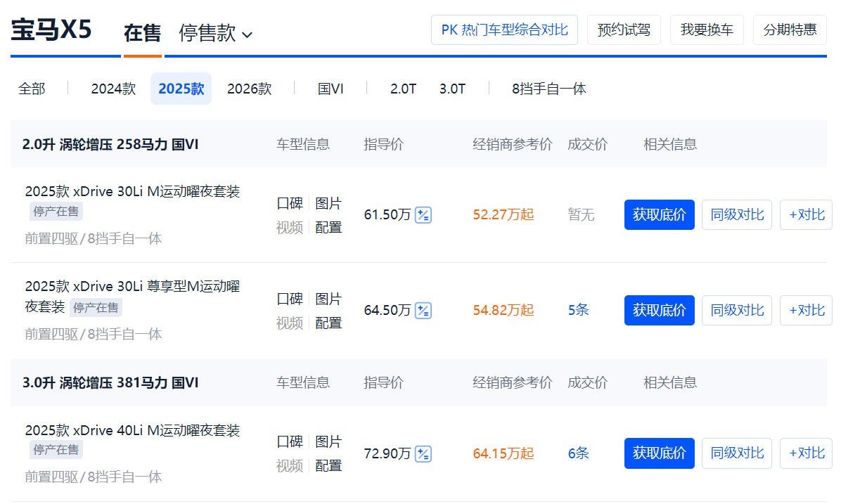Open 口碑 for xDrive 40Li model
Screen dimensions: 841x504
290,442
